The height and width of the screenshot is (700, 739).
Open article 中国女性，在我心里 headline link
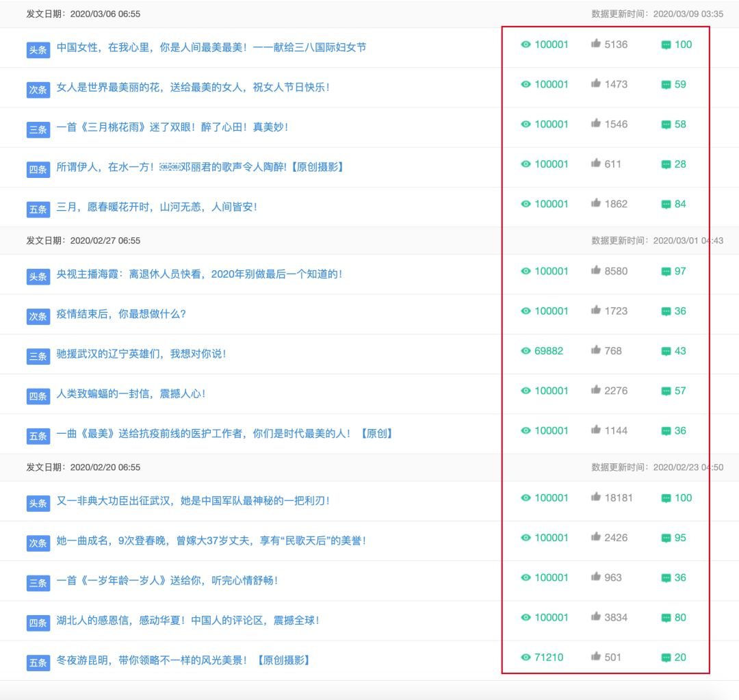click(211, 47)
